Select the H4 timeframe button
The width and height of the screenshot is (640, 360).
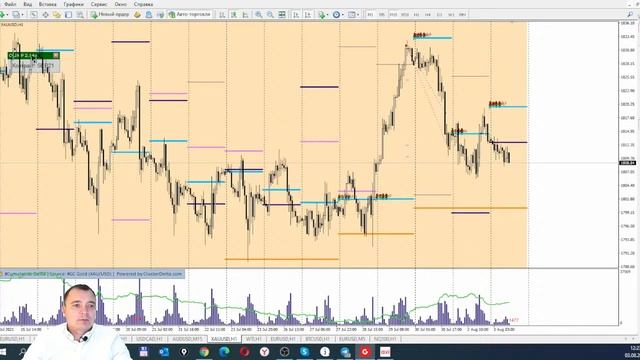point(428,15)
